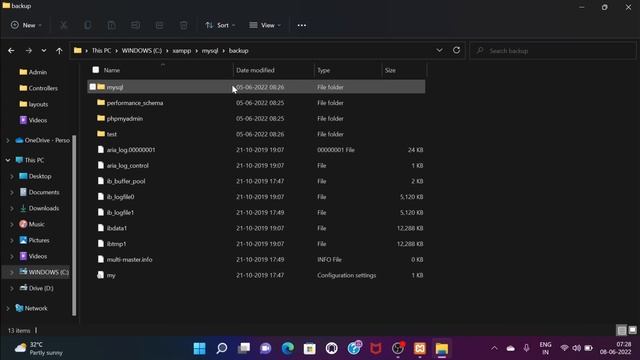
Task: Click mysql in the breadcrumb path
Action: [210, 51]
